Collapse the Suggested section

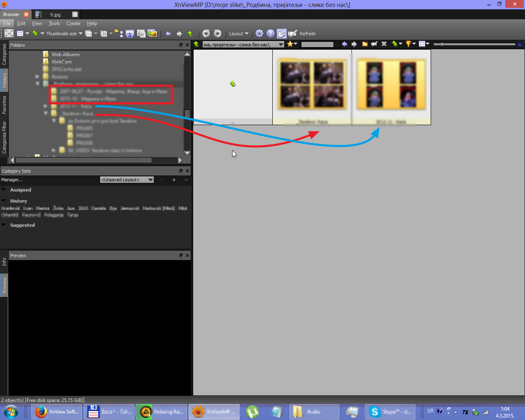[x=4, y=225]
